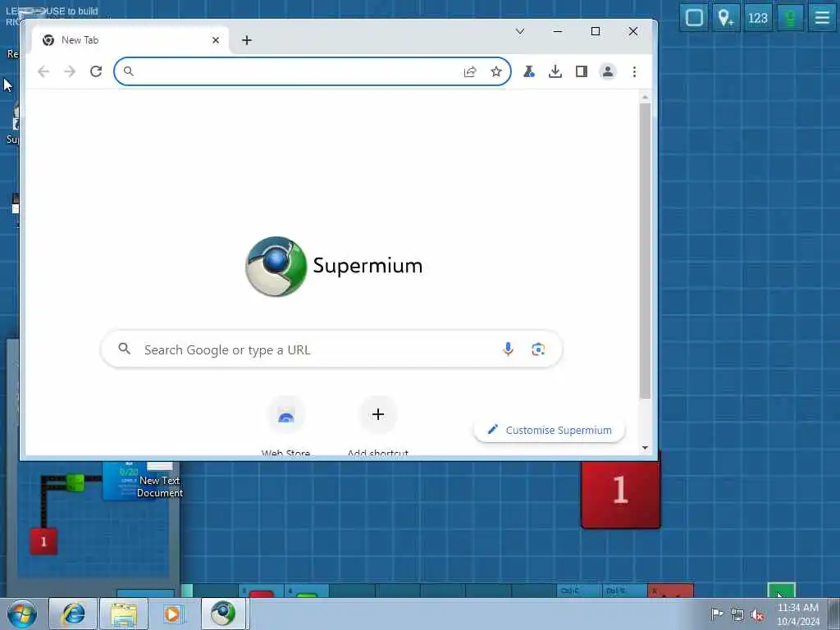This screenshot has height=630, width=840.
Task: Click the muted volume icon in tray
Action: tap(757, 615)
